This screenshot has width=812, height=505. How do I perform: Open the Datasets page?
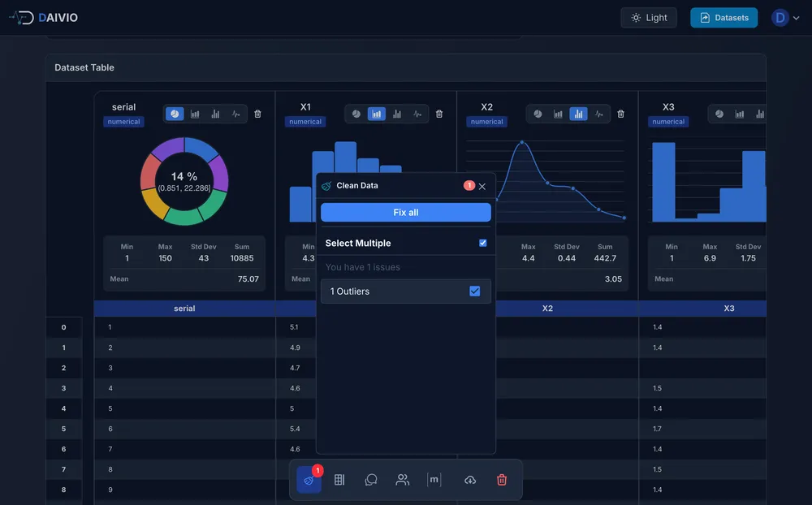coord(723,16)
